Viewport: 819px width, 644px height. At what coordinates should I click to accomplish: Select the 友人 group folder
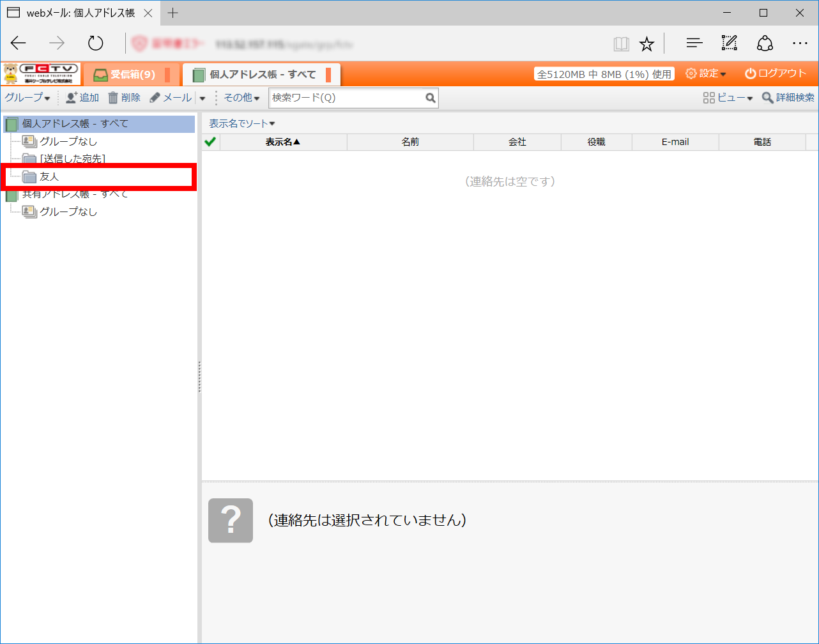[49, 176]
